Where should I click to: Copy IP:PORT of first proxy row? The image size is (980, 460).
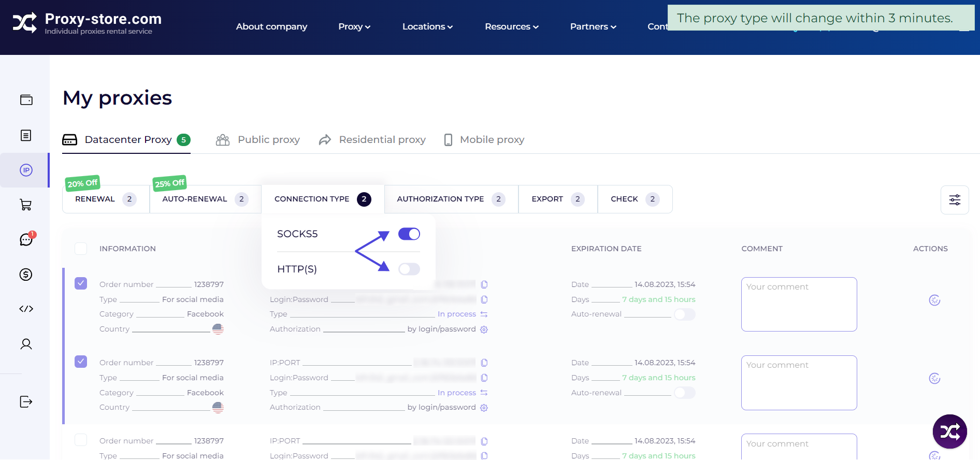click(484, 284)
